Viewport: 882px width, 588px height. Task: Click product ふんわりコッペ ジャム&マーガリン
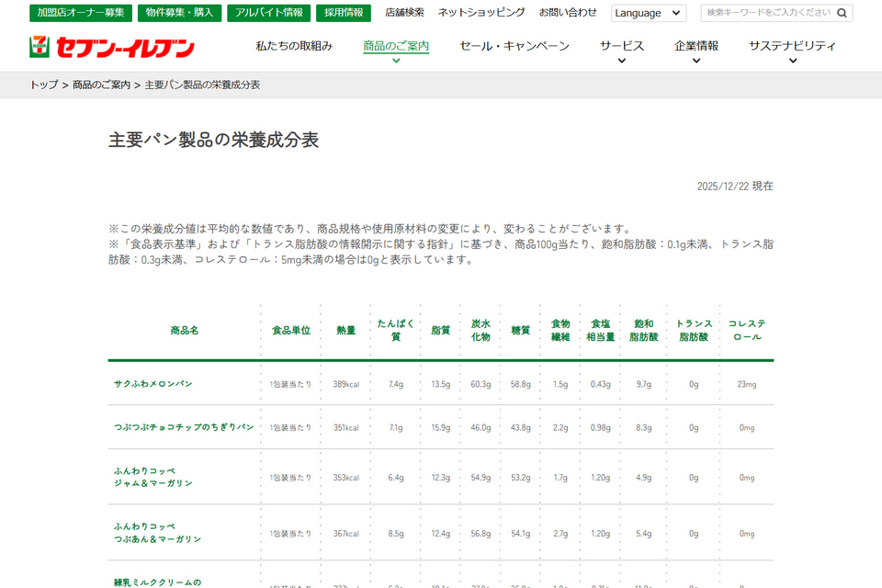pos(153,477)
